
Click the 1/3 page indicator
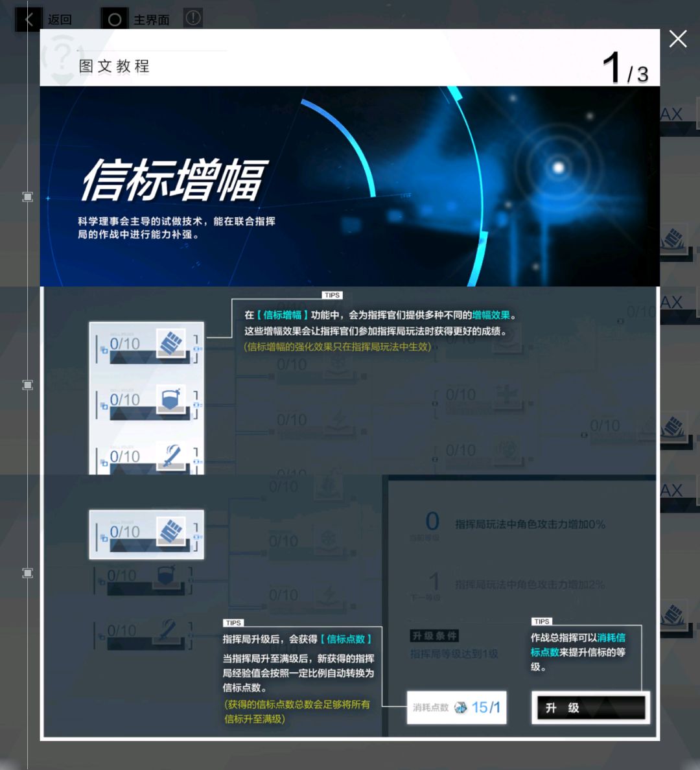(x=626, y=68)
